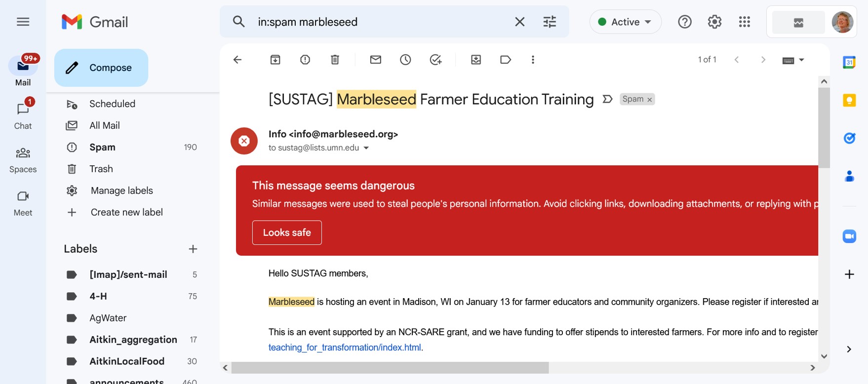Open Google Tasks side panel
The height and width of the screenshot is (384, 868).
point(849,138)
